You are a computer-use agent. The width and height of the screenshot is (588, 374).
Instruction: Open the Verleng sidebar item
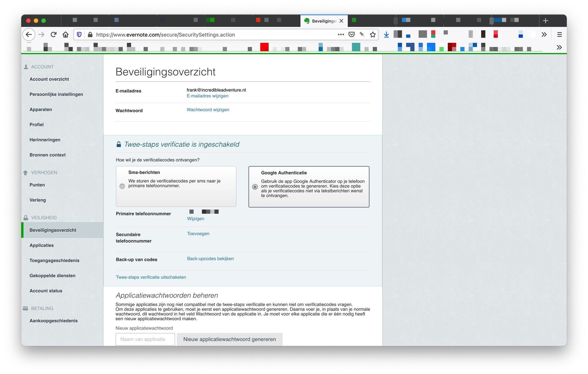coord(38,200)
